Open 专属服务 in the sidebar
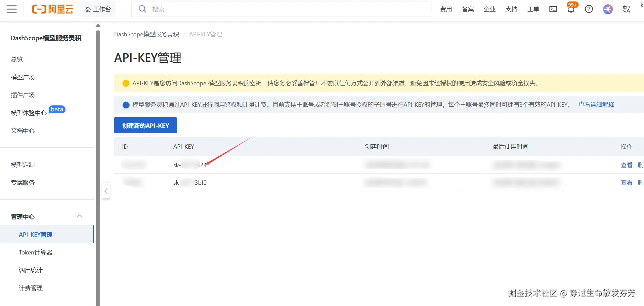The width and height of the screenshot is (644, 306). [23, 183]
